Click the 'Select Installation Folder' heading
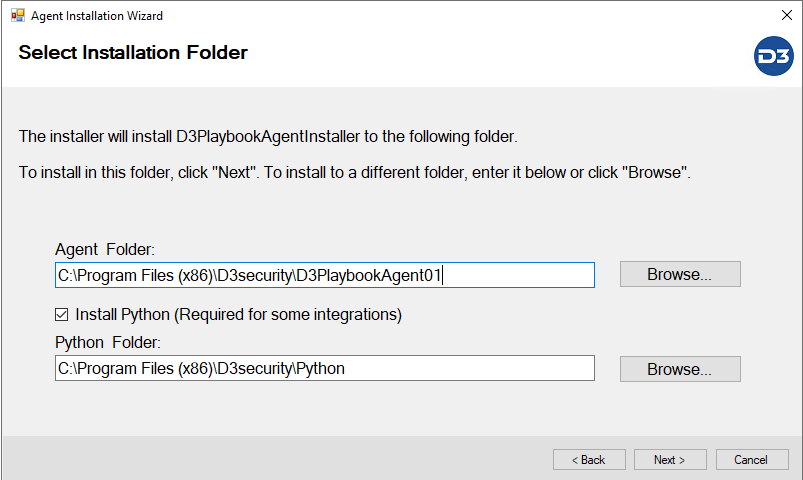The width and height of the screenshot is (803, 480). tap(133, 52)
